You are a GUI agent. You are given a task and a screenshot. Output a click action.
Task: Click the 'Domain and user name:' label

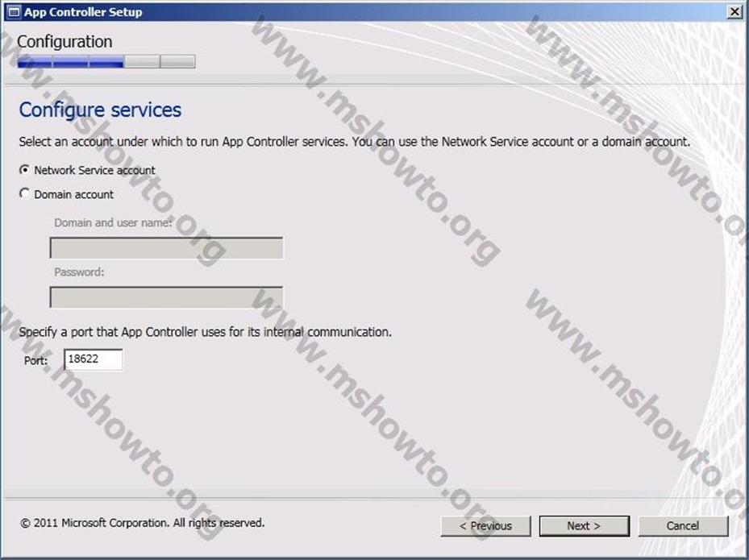pos(113,222)
